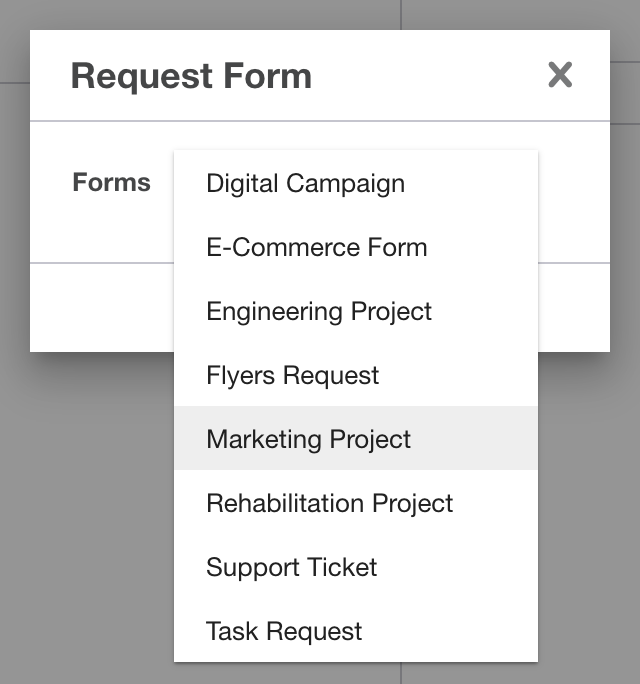Image resolution: width=640 pixels, height=684 pixels.
Task: Choose Task Request from the list
Action: [x=285, y=632]
